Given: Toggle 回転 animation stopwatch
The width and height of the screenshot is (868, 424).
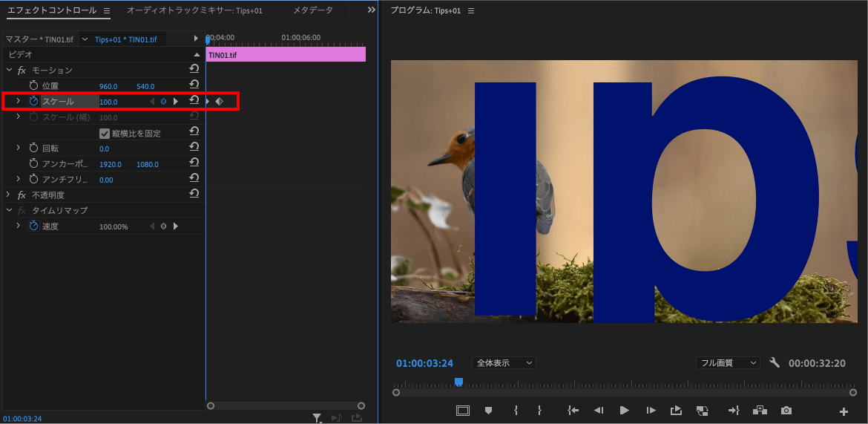Looking at the screenshot, I should (x=34, y=148).
